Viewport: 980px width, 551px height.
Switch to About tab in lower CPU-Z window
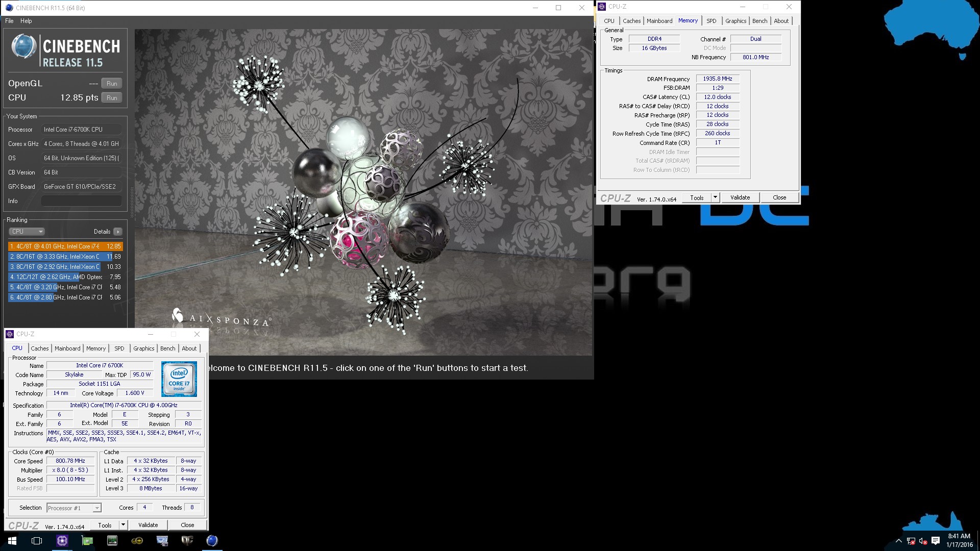[189, 348]
